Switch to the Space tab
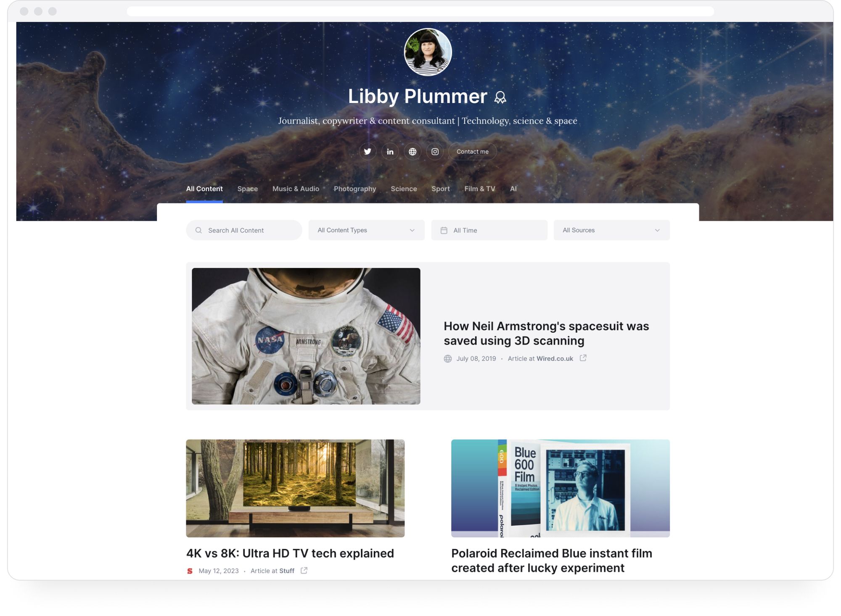This screenshot has width=841, height=616. (x=247, y=189)
